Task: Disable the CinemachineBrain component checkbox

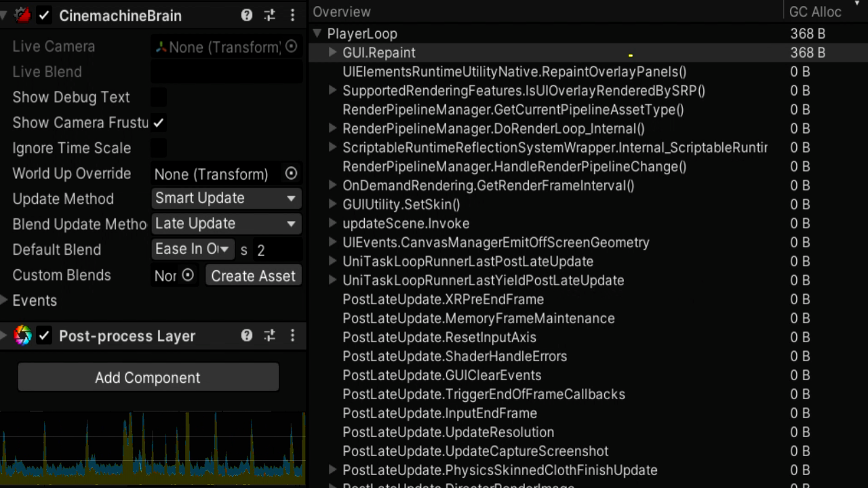Action: (44, 15)
